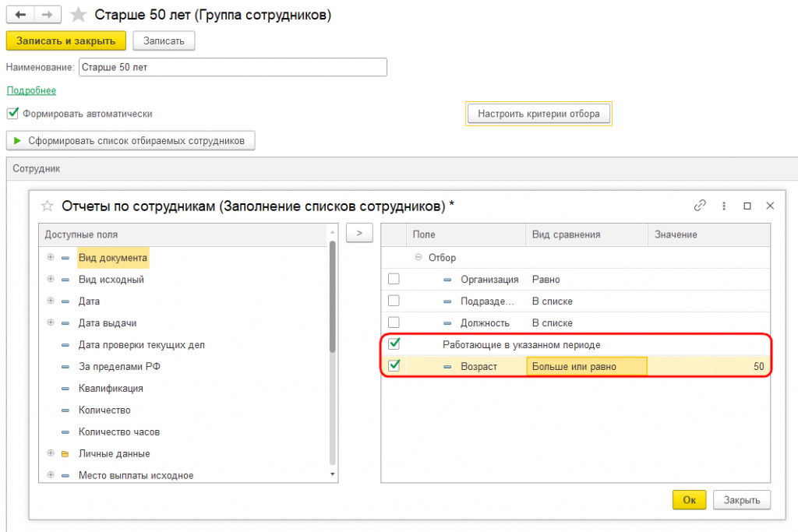Move field right with the > button
Image resolution: width=798 pixels, height=532 pixels.
[359, 234]
